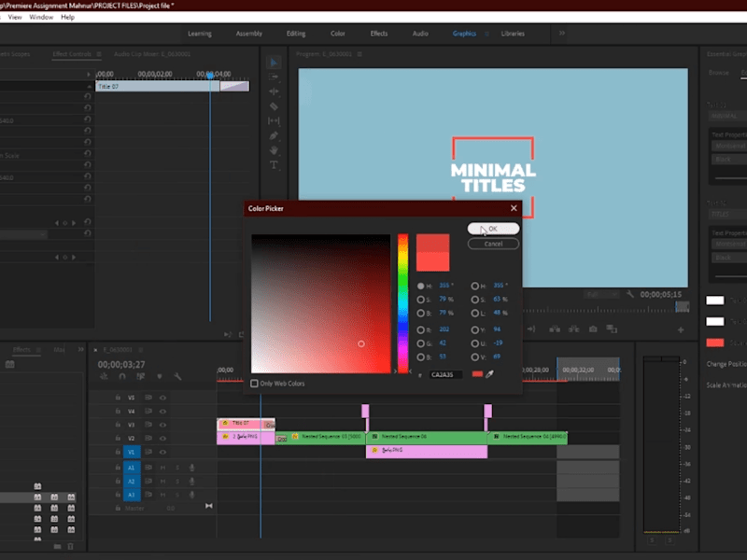Click the hue spectrum slider
Image resolution: width=747 pixels, height=560 pixels.
coord(403,303)
